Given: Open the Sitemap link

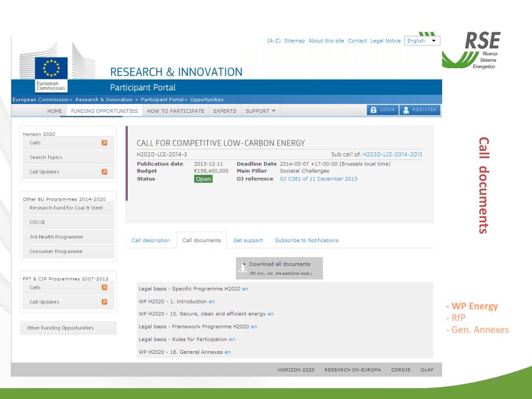Looking at the screenshot, I should (x=295, y=41).
